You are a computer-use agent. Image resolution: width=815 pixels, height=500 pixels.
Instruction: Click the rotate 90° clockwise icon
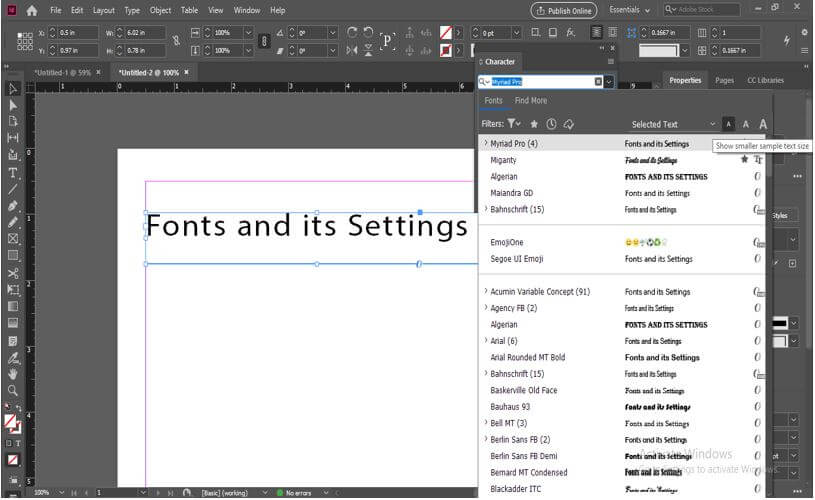[x=352, y=32]
